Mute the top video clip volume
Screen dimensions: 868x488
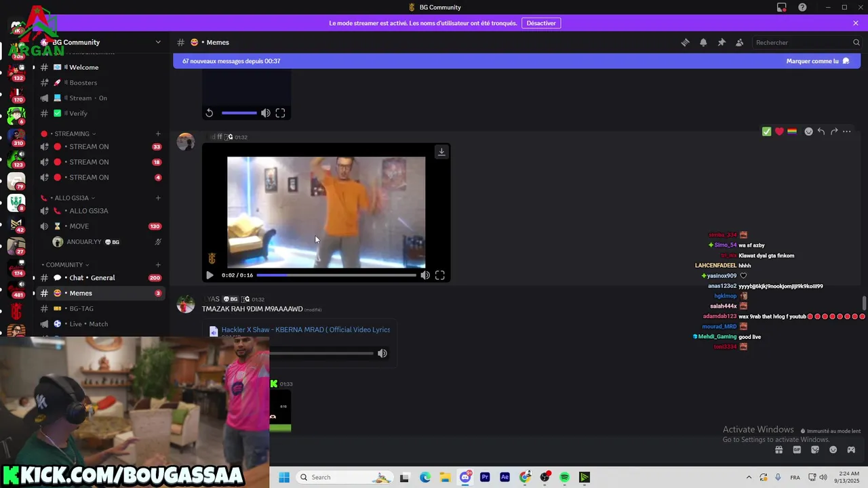coord(266,113)
